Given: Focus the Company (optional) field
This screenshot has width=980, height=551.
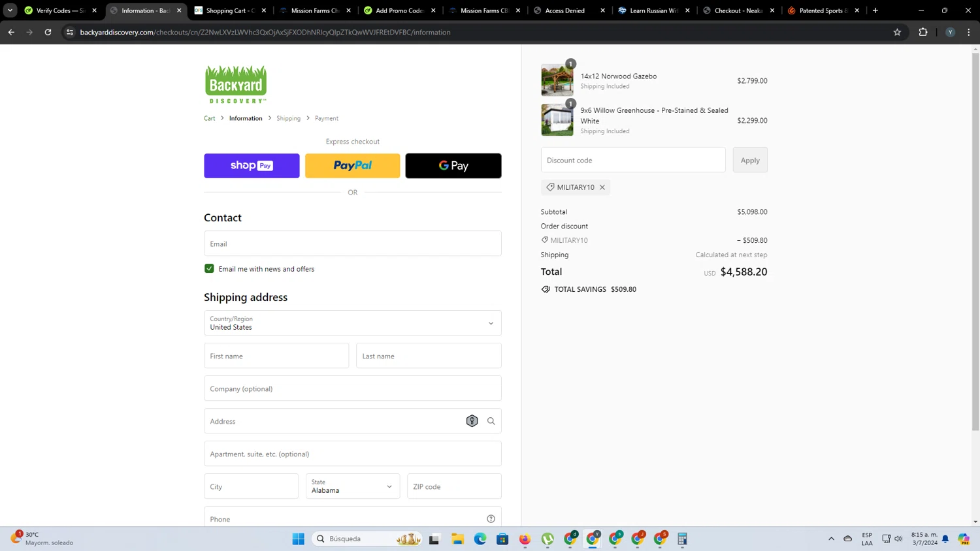Looking at the screenshot, I should point(353,388).
